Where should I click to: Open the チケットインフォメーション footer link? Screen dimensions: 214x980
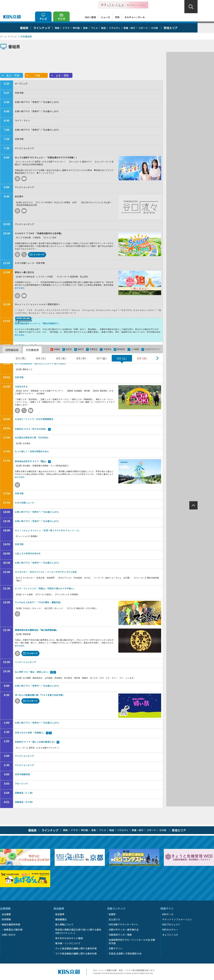tap(177, 919)
